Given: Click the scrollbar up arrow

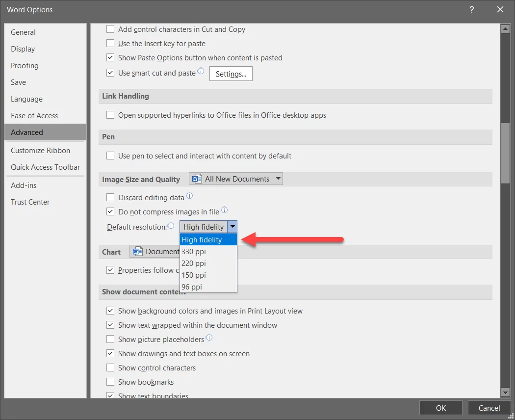Looking at the screenshot, I should [x=505, y=29].
